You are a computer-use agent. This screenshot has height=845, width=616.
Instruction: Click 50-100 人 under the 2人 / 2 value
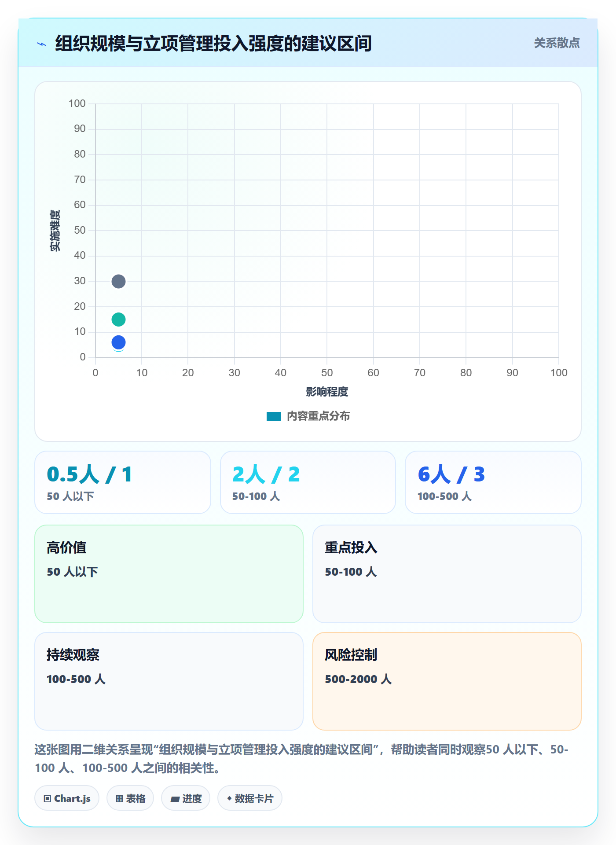tap(256, 496)
